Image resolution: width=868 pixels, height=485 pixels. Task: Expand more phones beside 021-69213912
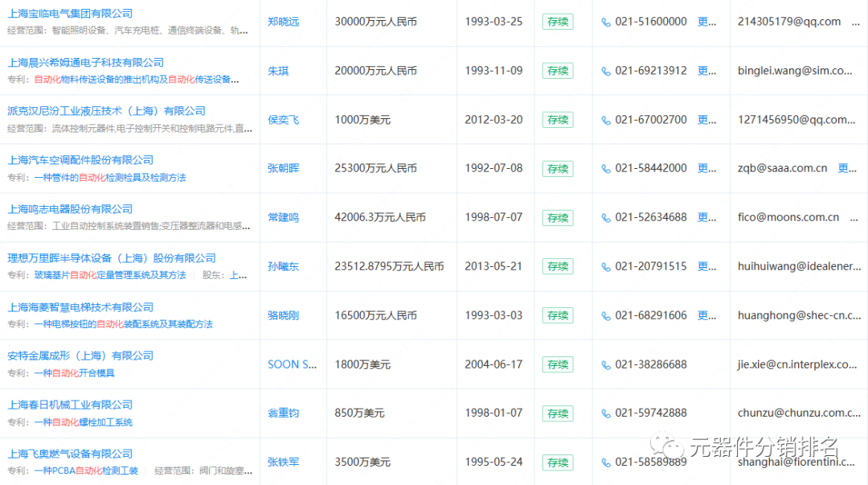pyautogui.click(x=707, y=71)
